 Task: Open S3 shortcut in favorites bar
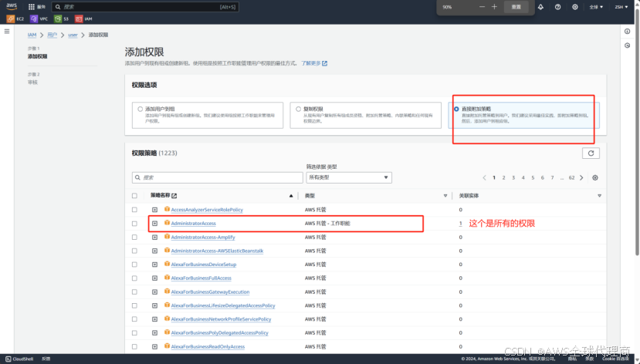point(62,19)
